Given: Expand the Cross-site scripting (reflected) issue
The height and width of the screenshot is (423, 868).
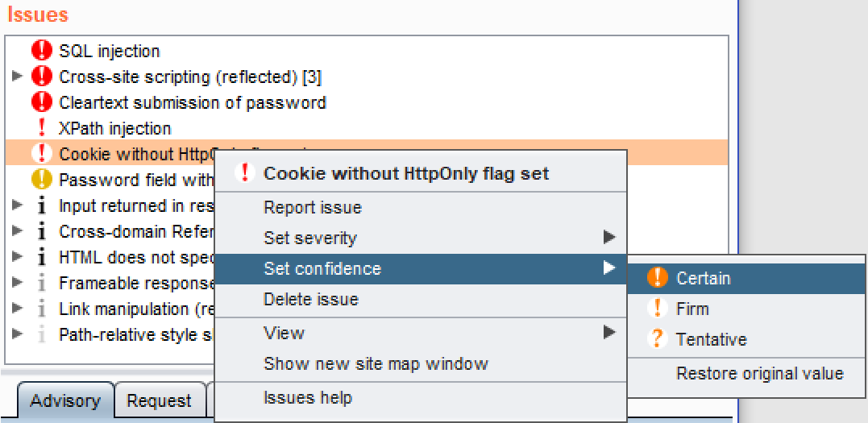Looking at the screenshot, I should tap(17, 77).
